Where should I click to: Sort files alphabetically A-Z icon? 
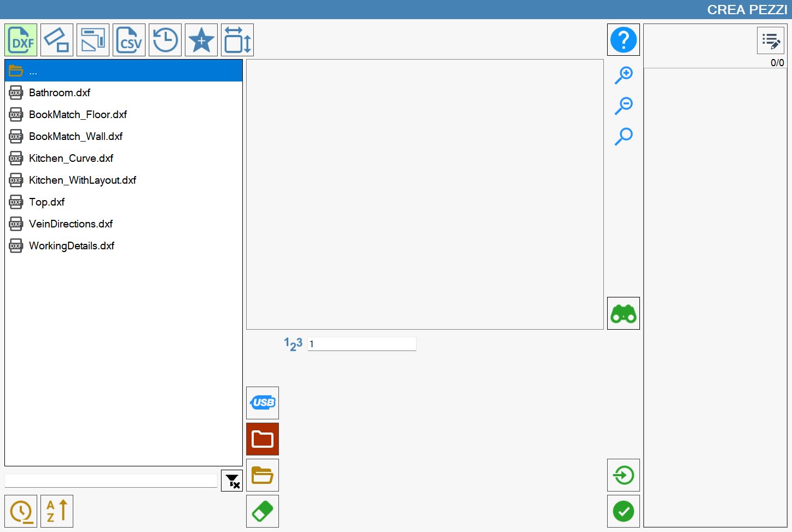57,511
